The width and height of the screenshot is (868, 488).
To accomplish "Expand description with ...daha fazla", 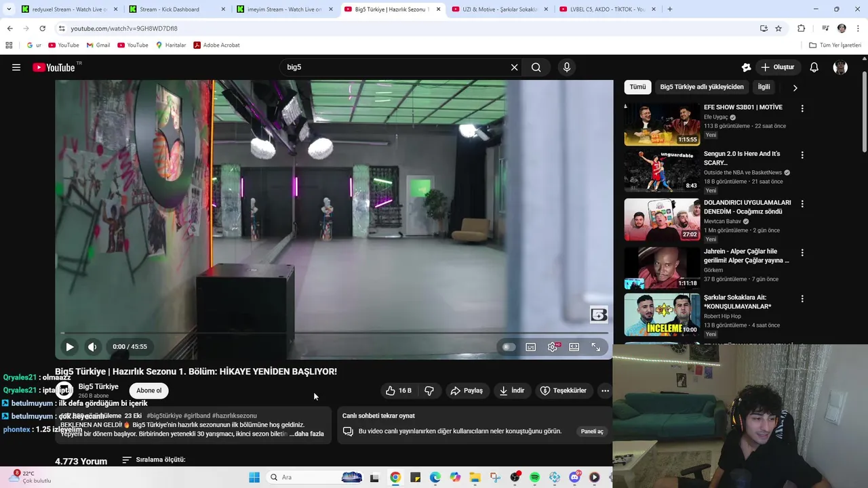I will (x=307, y=434).
